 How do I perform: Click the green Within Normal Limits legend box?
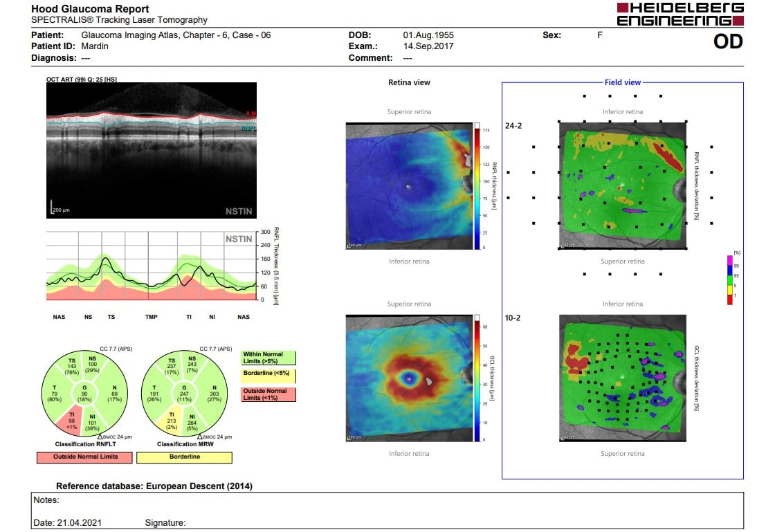pos(268,358)
